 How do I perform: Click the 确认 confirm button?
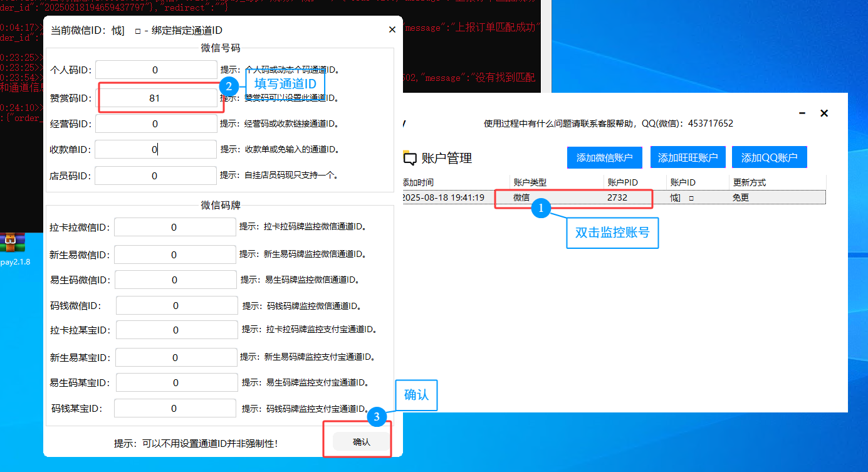click(361, 442)
